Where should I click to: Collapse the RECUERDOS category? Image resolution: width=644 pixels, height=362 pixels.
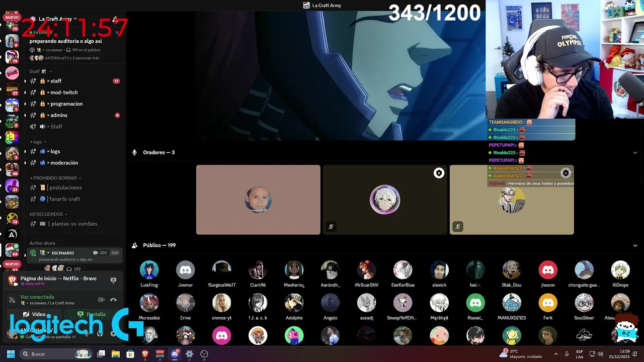click(48, 214)
